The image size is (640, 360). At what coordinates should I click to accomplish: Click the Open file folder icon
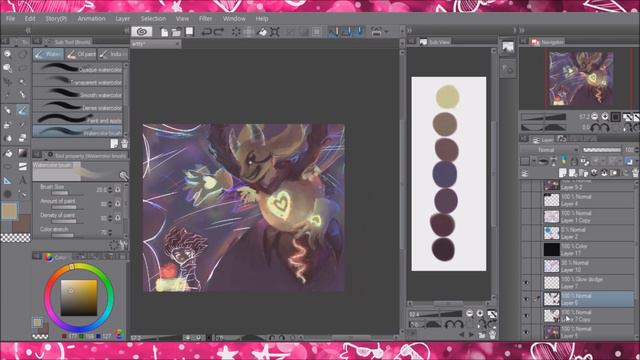click(176, 32)
